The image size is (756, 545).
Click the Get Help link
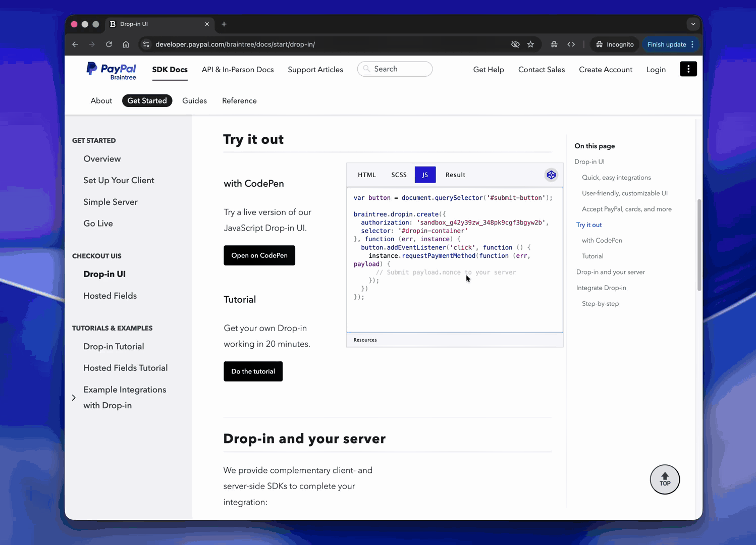click(x=488, y=70)
